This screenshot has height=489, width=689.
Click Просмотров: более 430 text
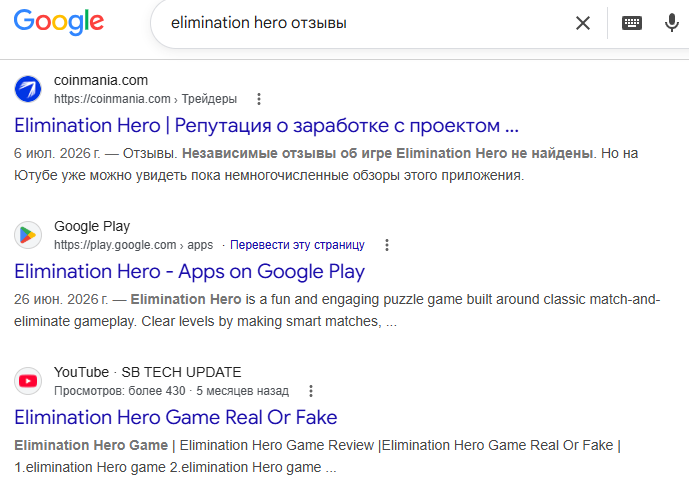click(120, 391)
